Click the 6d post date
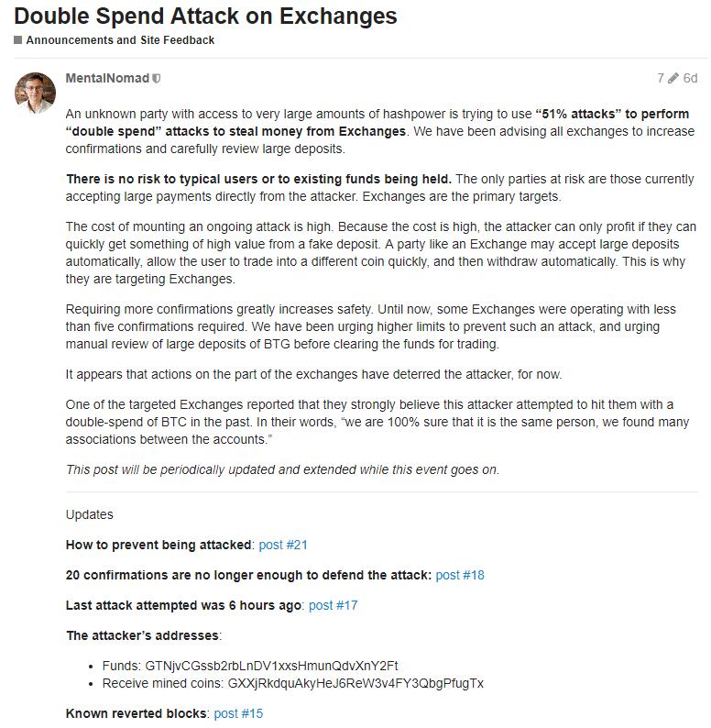Image resolution: width=711 pixels, height=728 pixels. coord(691,79)
